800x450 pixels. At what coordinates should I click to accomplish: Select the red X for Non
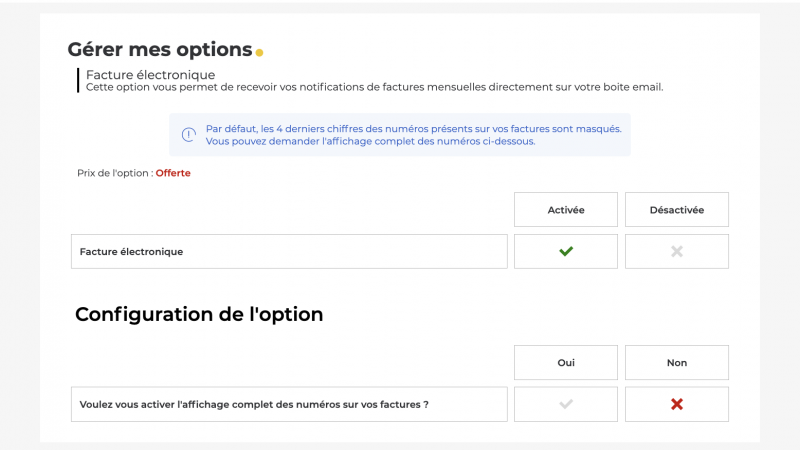(x=677, y=404)
